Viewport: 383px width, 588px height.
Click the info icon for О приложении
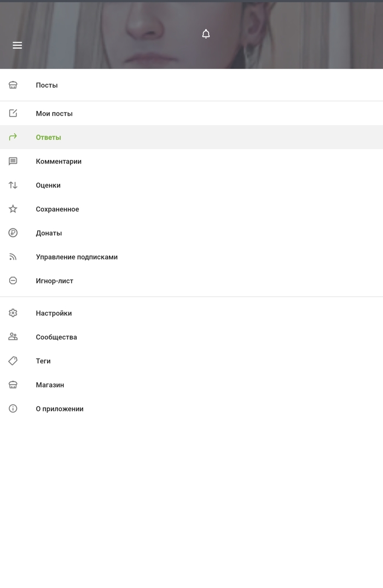pyautogui.click(x=13, y=409)
